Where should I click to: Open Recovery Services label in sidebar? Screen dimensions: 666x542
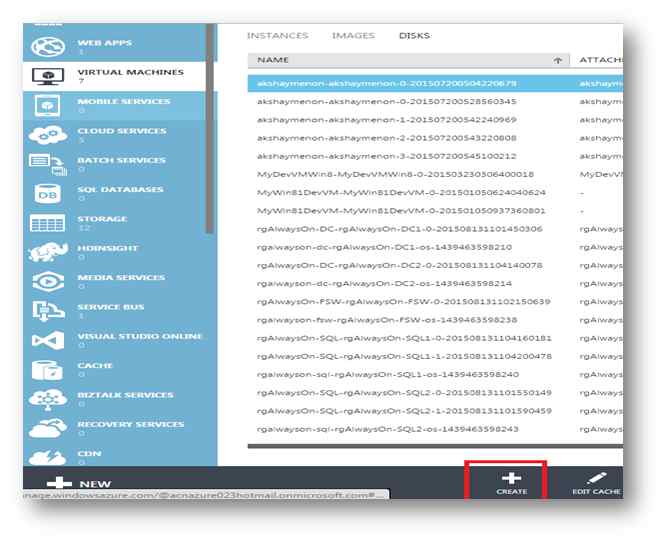click(x=130, y=424)
